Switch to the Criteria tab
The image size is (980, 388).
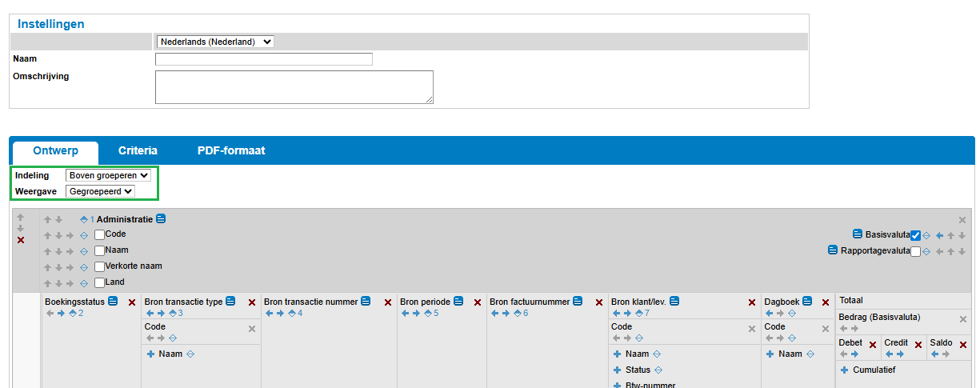138,150
